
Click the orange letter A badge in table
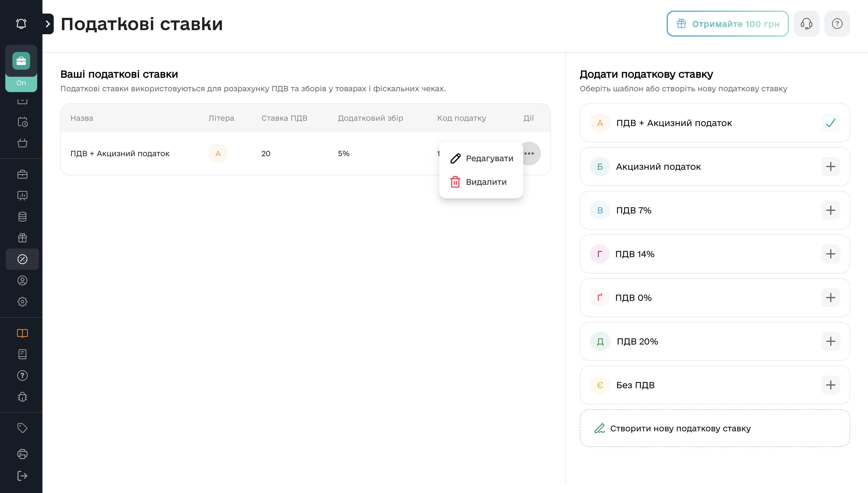(x=218, y=154)
